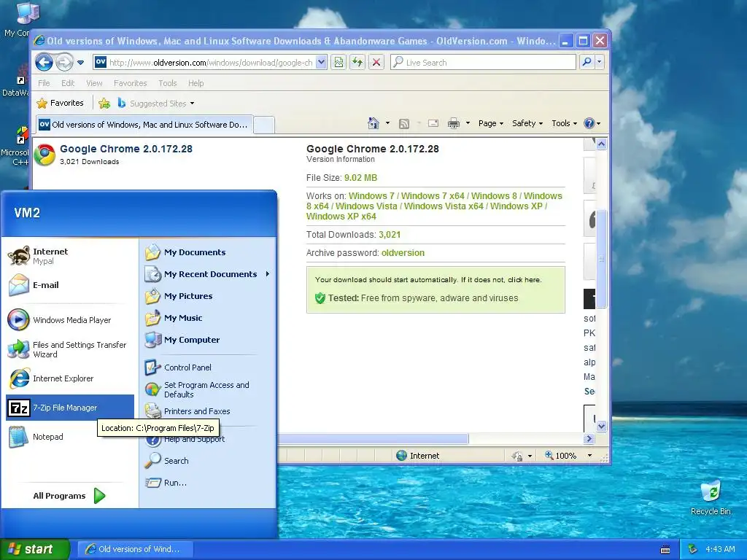Launch Internet Explorer from Start menu
This screenshot has height=560, width=747.
click(x=70, y=378)
